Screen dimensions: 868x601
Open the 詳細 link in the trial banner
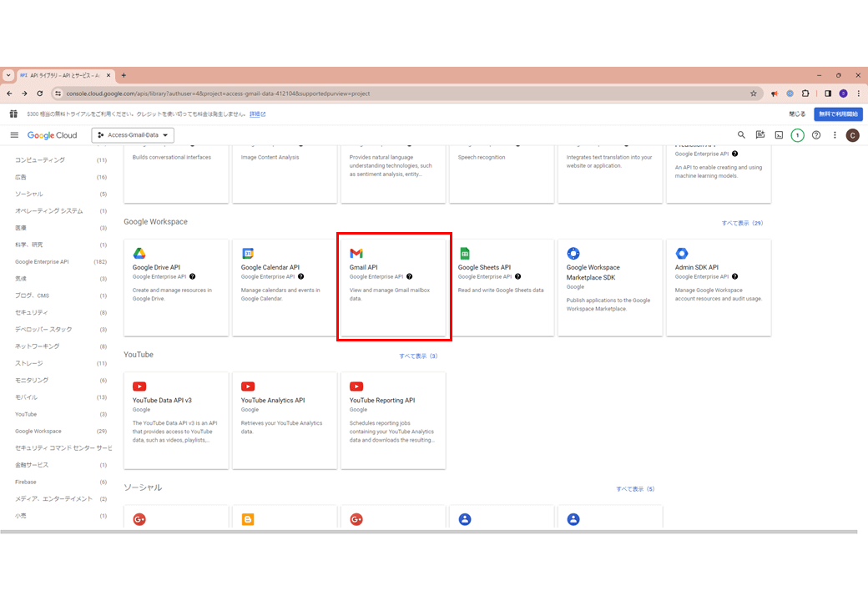[257, 114]
